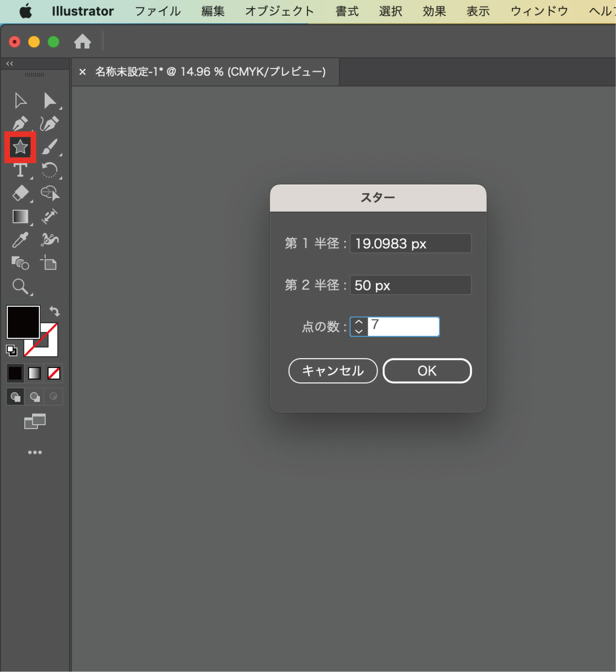This screenshot has width=616, height=672.
Task: Open the 編集 menu
Action: coord(213,11)
